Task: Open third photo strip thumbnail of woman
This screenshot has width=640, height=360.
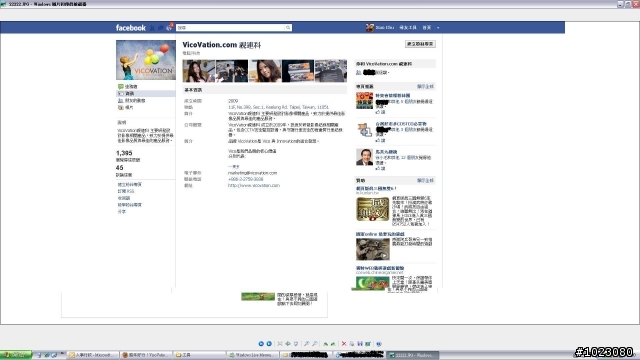Action: (x=265, y=71)
